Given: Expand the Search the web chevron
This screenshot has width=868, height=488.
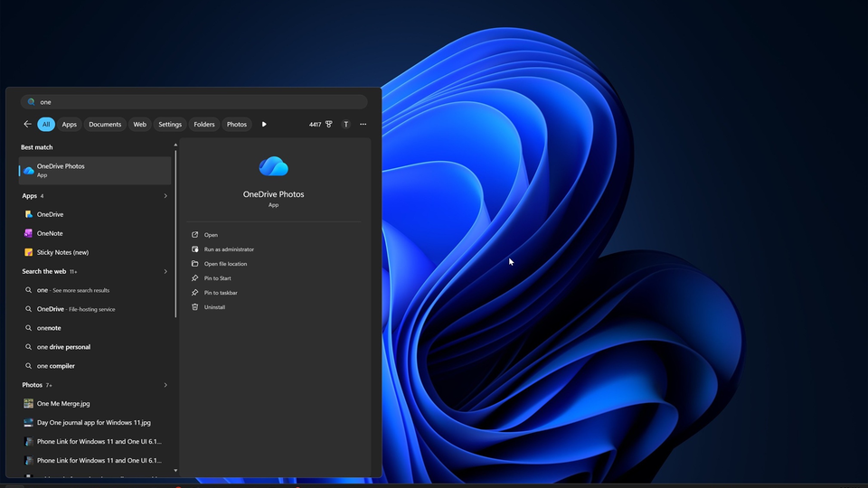Looking at the screenshot, I should 165,272.
